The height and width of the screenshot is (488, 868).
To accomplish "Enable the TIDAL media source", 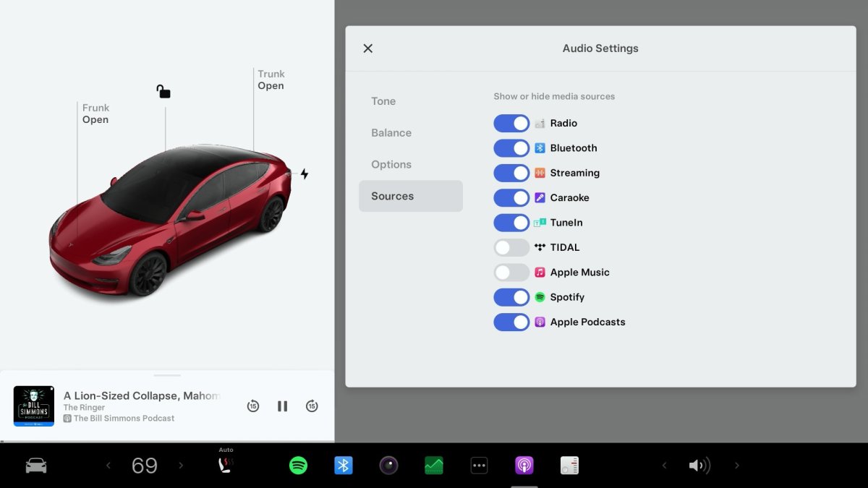I will pyautogui.click(x=511, y=247).
